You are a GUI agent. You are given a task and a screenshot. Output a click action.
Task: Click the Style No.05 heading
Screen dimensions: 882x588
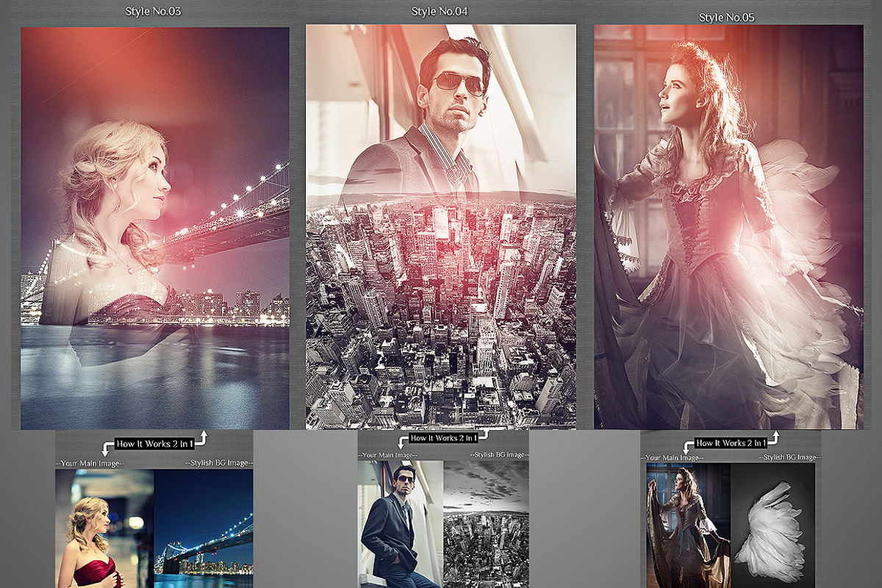[726, 17]
